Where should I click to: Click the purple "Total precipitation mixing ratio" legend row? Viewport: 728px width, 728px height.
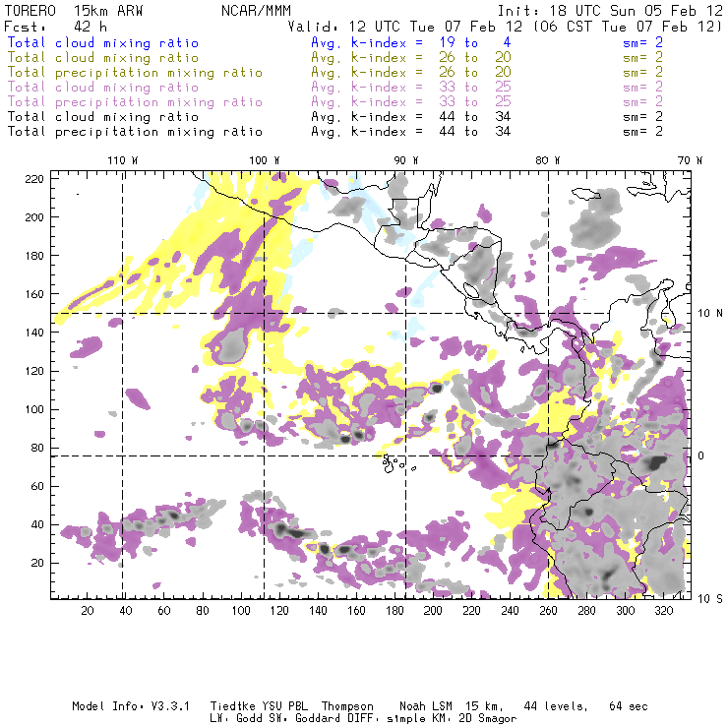135,102
